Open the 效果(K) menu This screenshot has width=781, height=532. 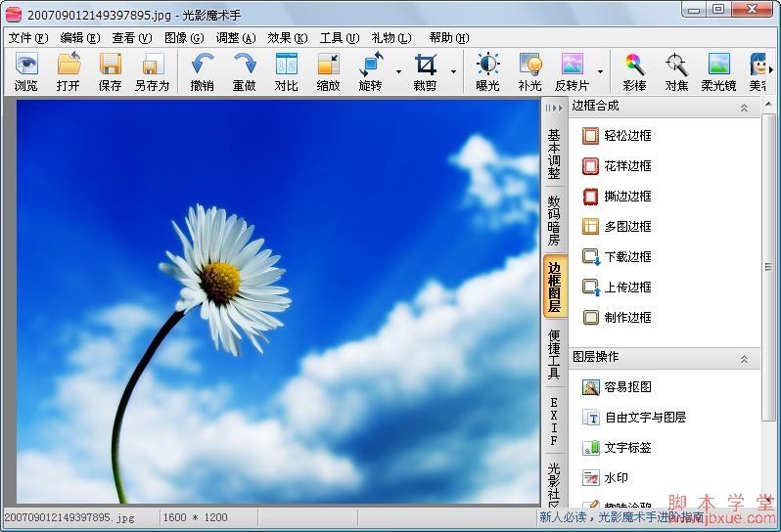(288, 38)
